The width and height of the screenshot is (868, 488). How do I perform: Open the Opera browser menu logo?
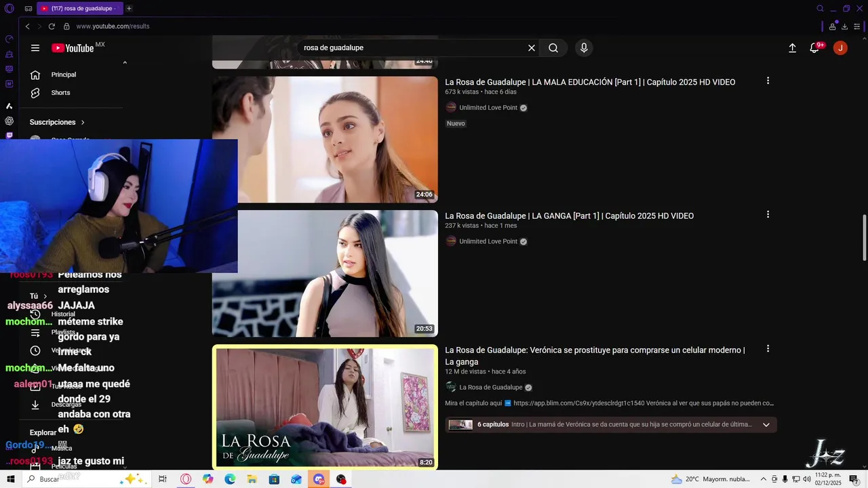9,8
